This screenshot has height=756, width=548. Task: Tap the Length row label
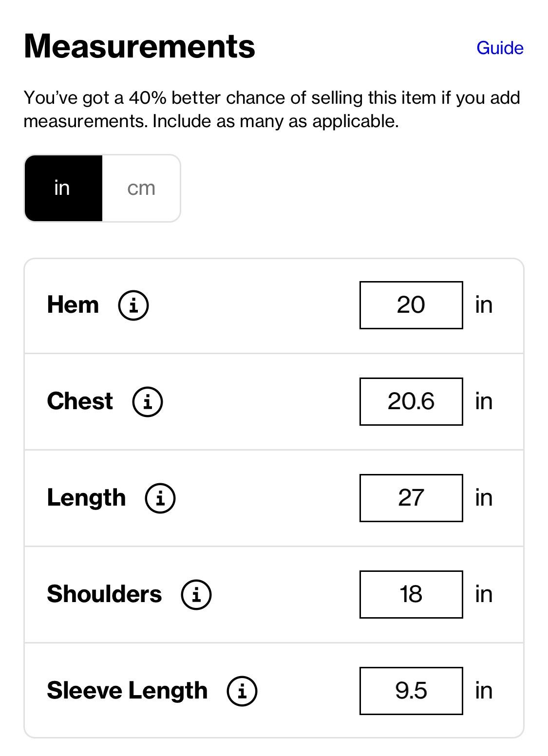coord(87,498)
